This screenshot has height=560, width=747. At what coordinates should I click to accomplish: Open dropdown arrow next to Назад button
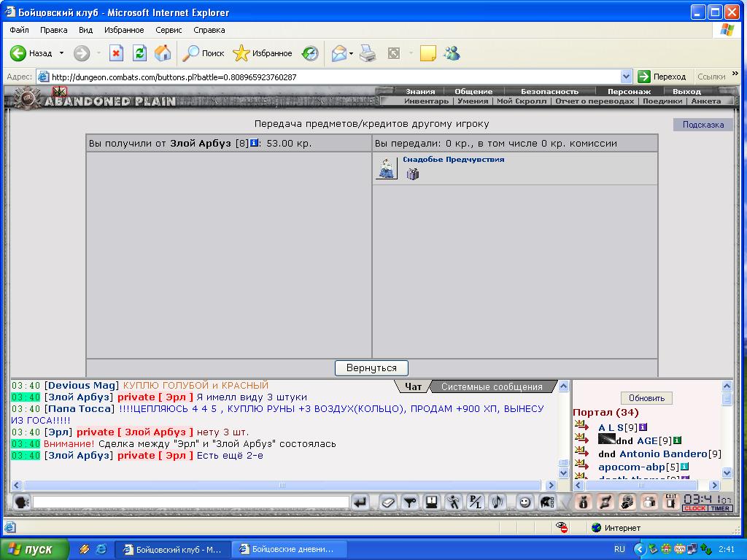pyautogui.click(x=61, y=53)
